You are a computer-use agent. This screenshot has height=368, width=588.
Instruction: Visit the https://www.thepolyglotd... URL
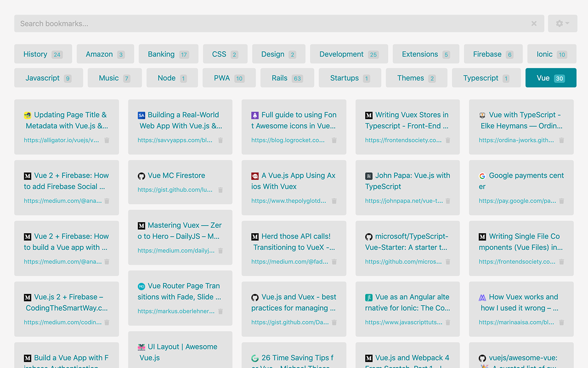[288, 201]
